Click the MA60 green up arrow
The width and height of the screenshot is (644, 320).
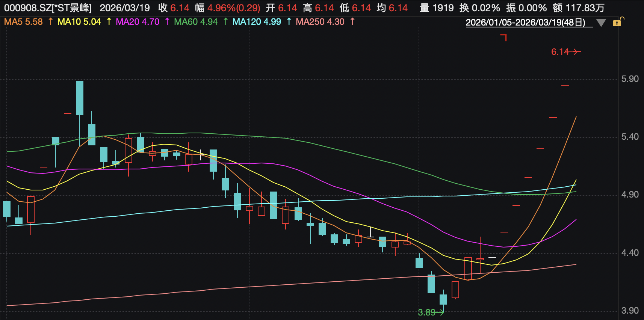[x=225, y=22]
